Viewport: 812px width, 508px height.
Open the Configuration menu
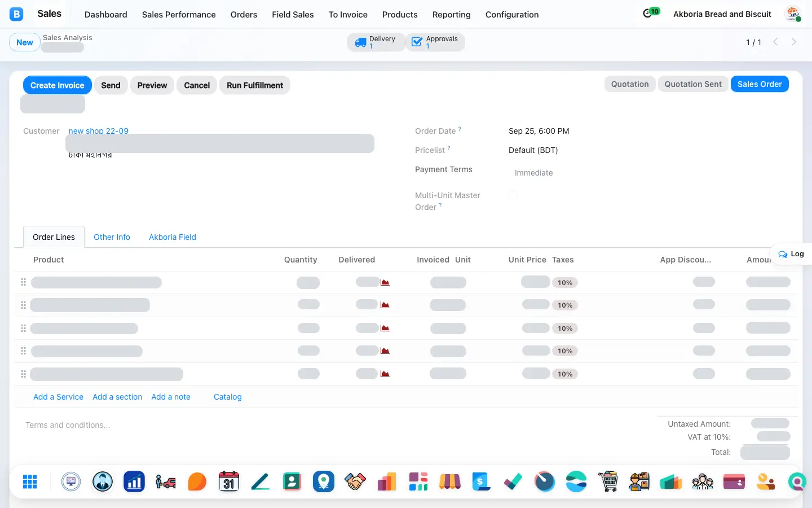click(512, 15)
